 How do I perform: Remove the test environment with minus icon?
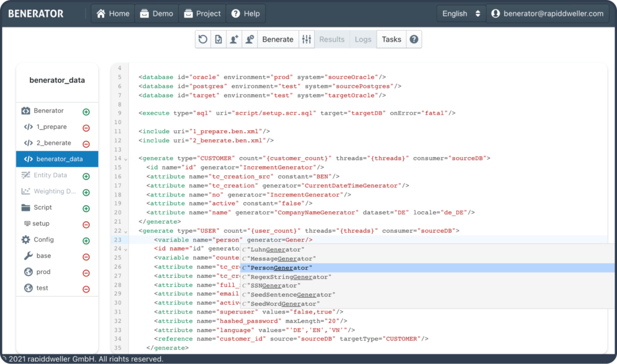pos(86,289)
